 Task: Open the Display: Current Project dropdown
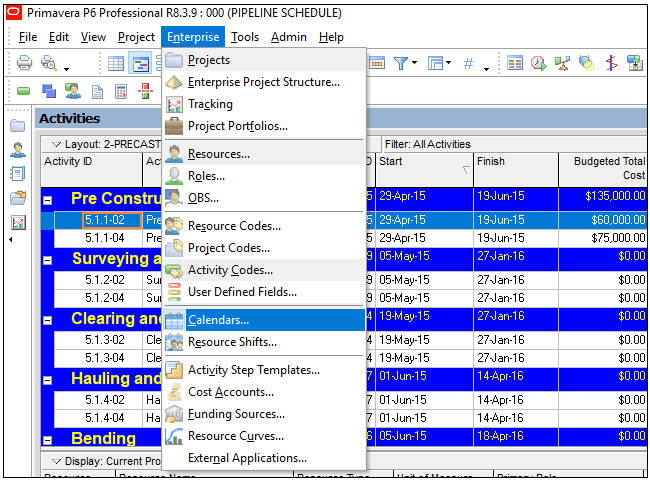point(56,461)
